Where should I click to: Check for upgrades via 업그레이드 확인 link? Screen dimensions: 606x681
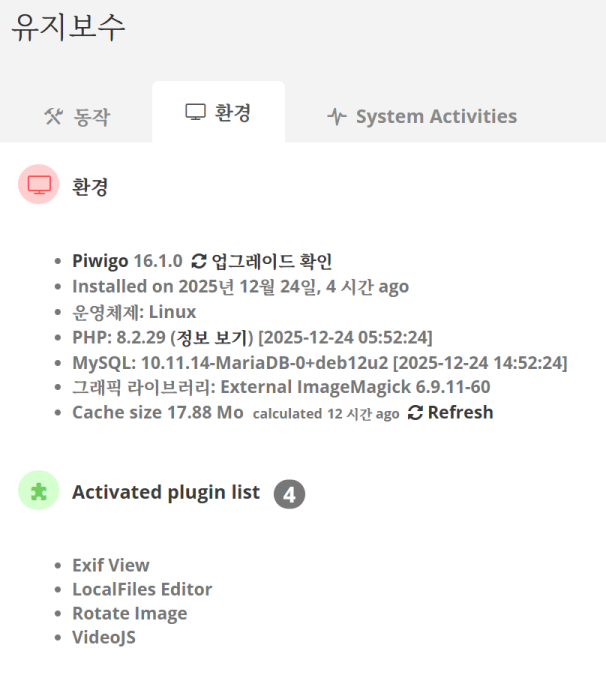tap(271, 261)
